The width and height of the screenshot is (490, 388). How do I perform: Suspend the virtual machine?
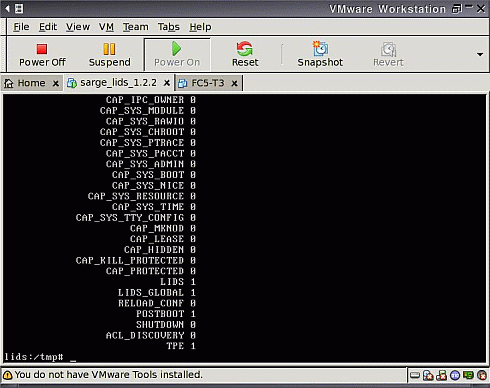[109, 54]
